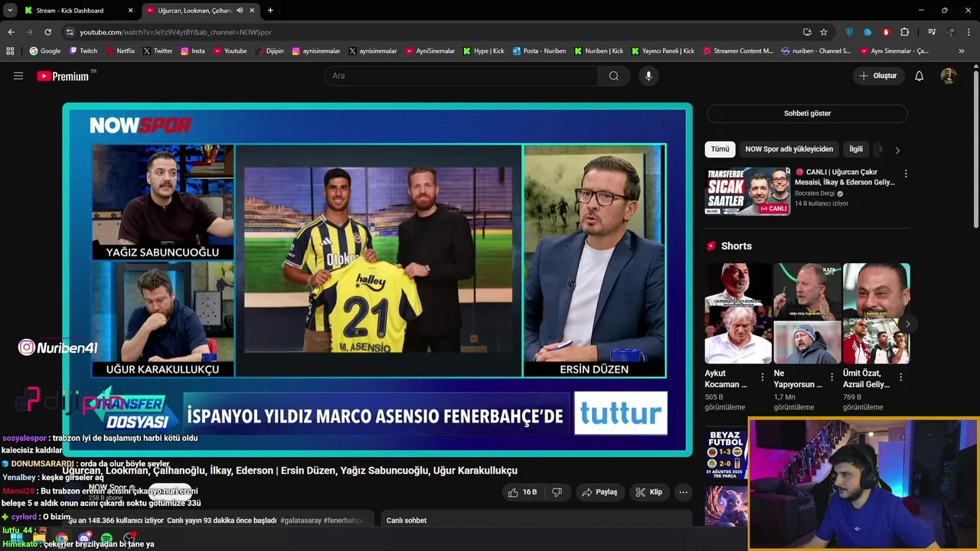The width and height of the screenshot is (980, 551).
Task: Open the Aykut Kocaman short thumbnail
Action: click(x=738, y=313)
